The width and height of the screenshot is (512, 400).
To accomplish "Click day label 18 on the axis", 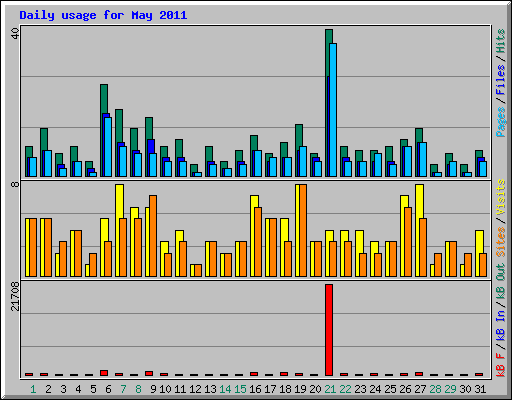I will coord(285,389).
